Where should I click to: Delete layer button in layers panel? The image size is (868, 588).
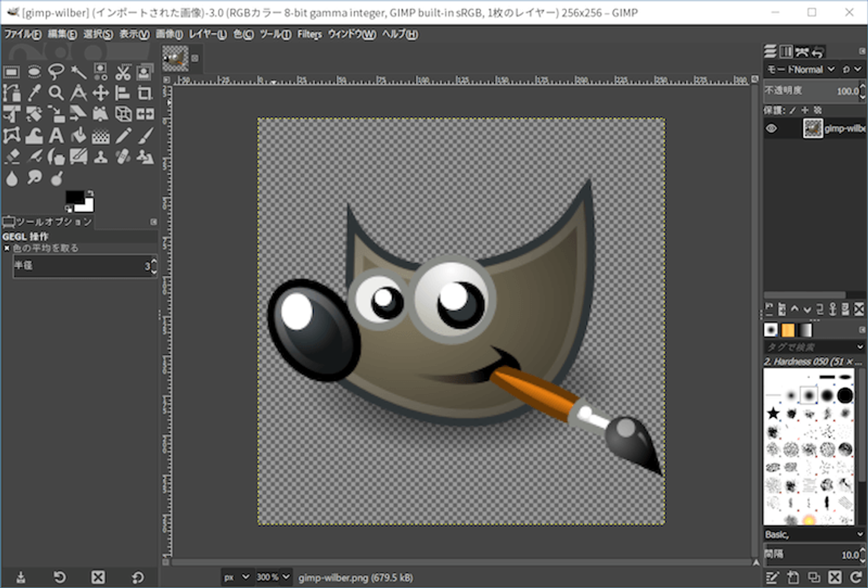click(x=859, y=309)
